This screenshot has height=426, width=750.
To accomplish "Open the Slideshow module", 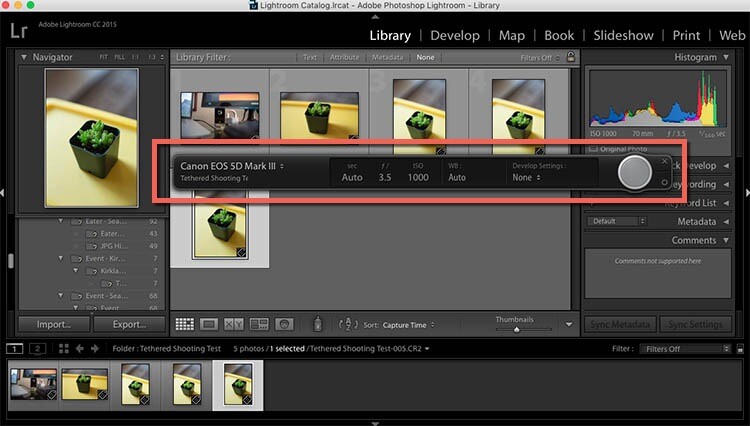I will point(624,35).
